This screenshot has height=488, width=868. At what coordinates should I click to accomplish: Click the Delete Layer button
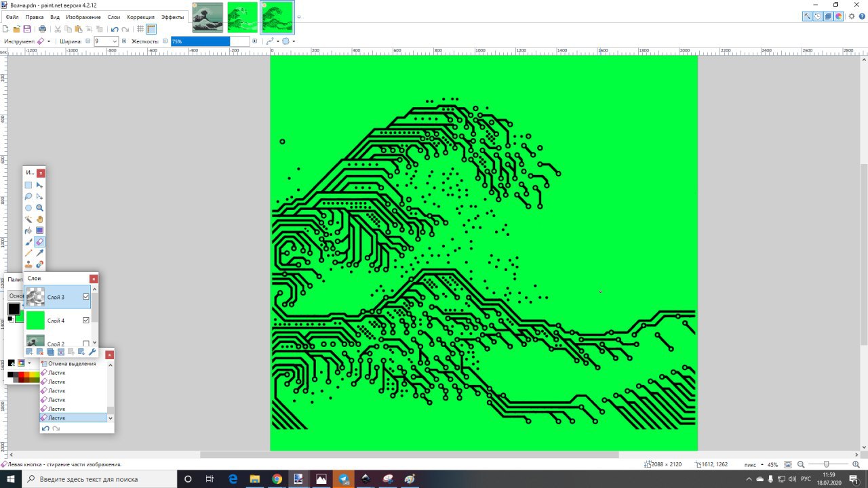click(39, 352)
